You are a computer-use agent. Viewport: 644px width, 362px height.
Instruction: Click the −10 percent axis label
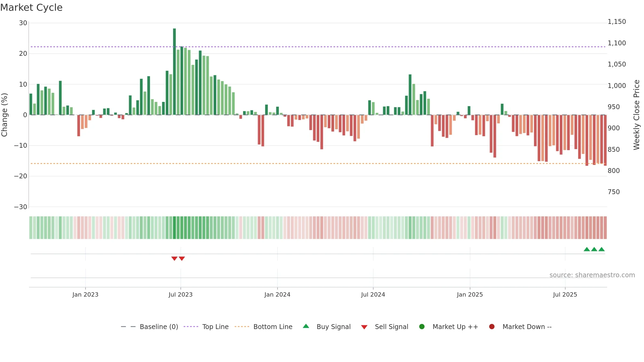21,146
